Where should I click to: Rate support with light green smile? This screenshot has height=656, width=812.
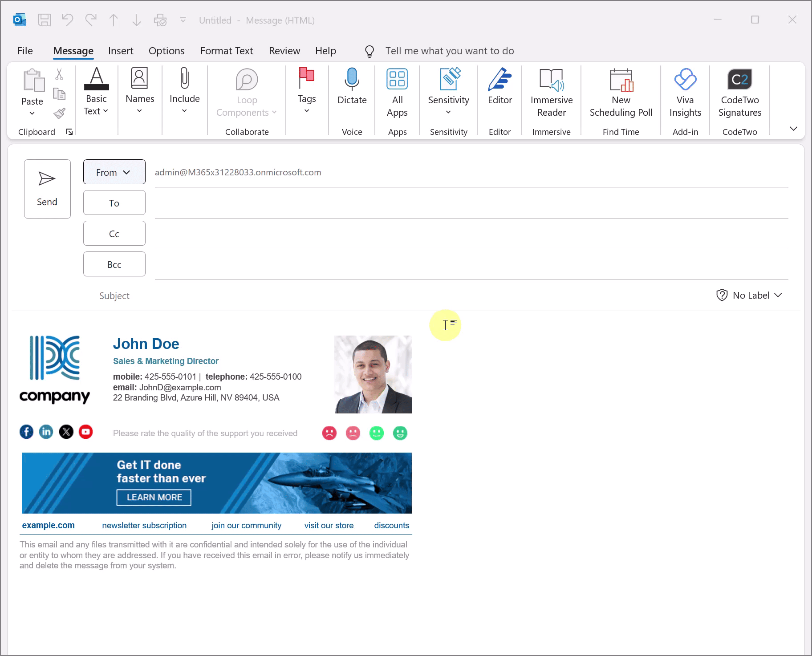tap(377, 433)
